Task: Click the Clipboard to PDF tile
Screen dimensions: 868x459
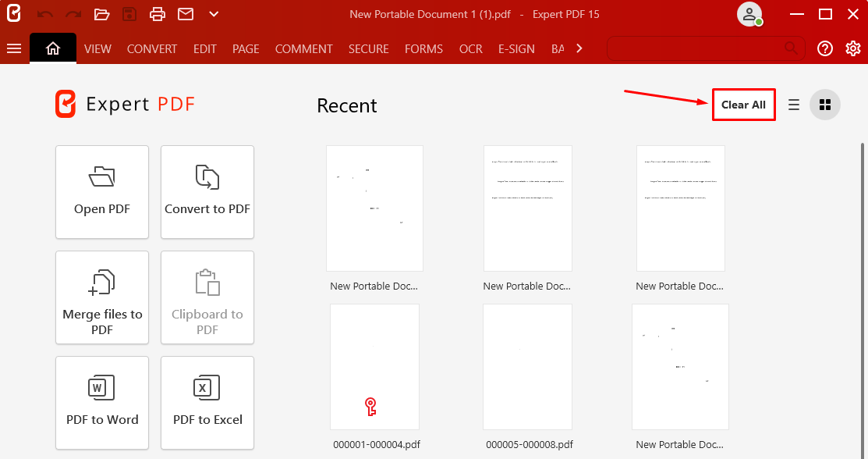Action: pyautogui.click(x=207, y=297)
